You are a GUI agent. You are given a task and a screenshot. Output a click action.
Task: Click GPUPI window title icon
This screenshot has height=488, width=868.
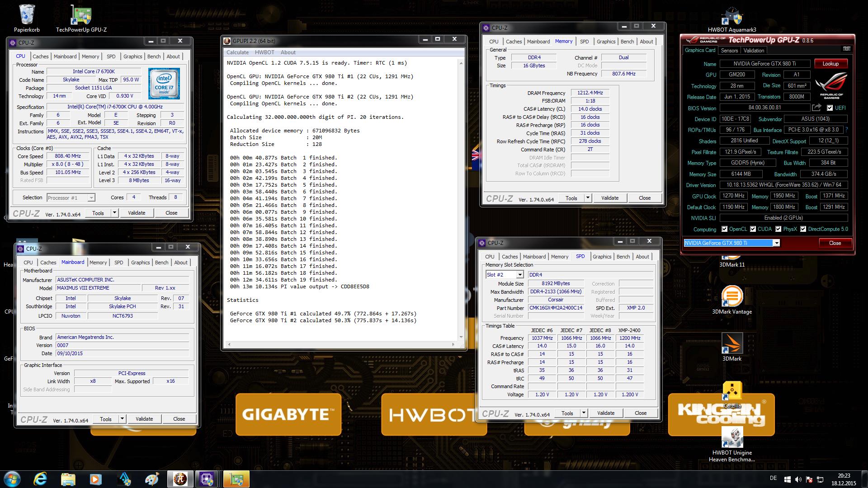click(x=227, y=41)
